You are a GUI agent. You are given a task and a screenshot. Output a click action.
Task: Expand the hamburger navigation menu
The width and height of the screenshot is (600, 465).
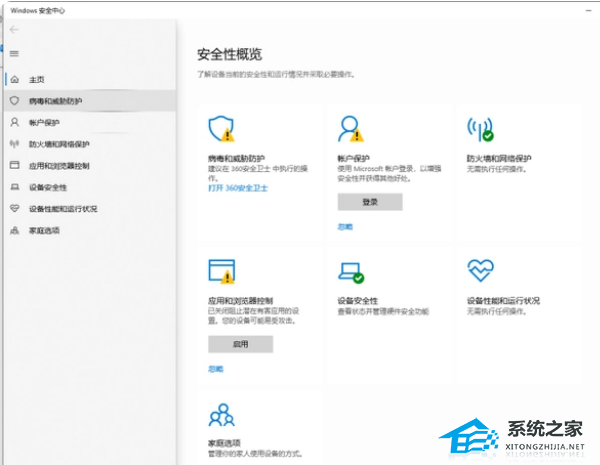pyautogui.click(x=14, y=53)
